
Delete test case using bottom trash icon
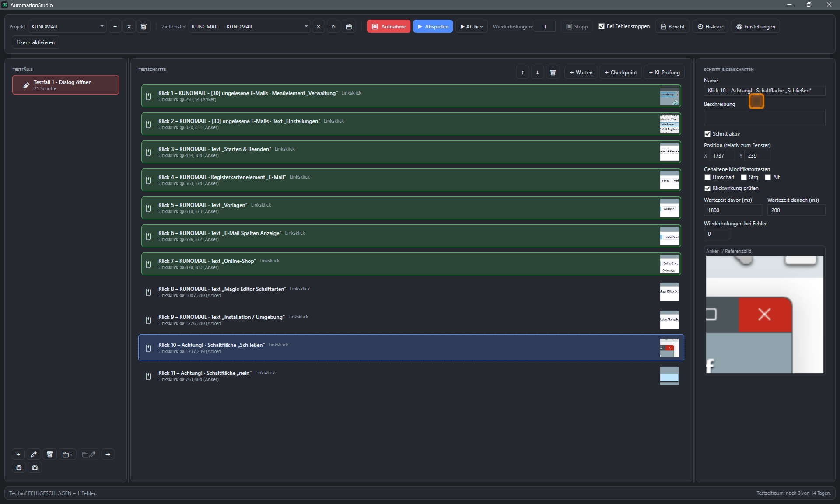click(49, 455)
